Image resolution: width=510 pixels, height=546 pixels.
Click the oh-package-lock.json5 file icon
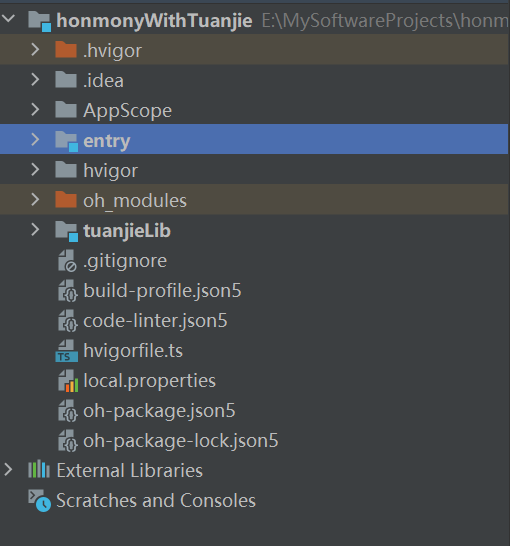click(x=68, y=440)
